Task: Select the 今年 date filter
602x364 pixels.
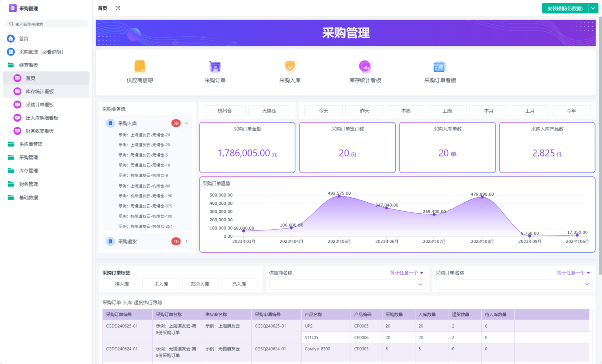Action: tap(571, 111)
